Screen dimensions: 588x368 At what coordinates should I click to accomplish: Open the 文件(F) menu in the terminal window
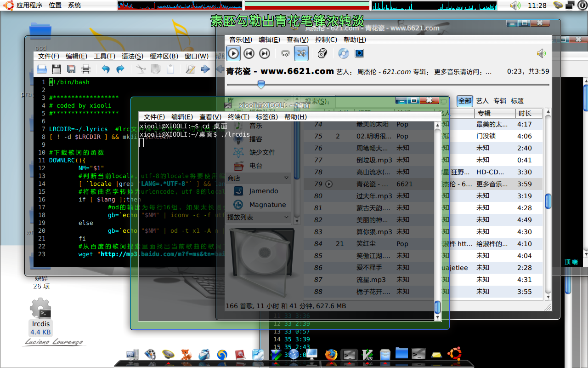coord(153,117)
